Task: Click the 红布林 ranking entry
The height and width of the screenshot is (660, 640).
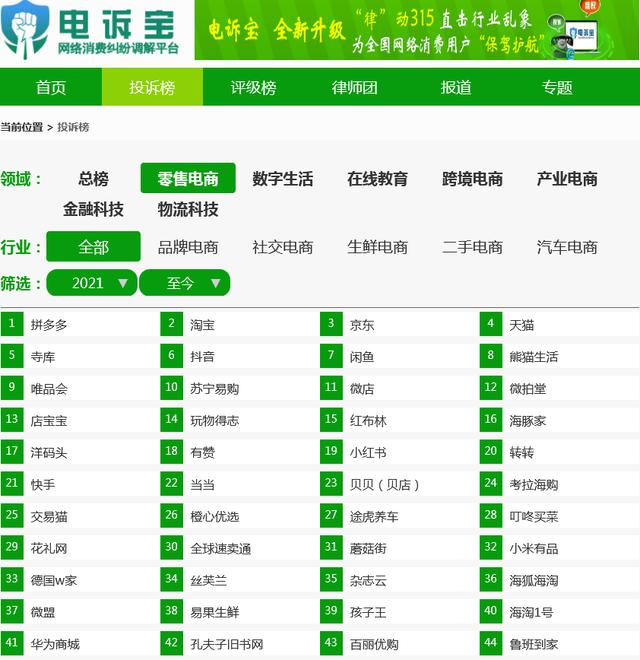Action: 368,420
